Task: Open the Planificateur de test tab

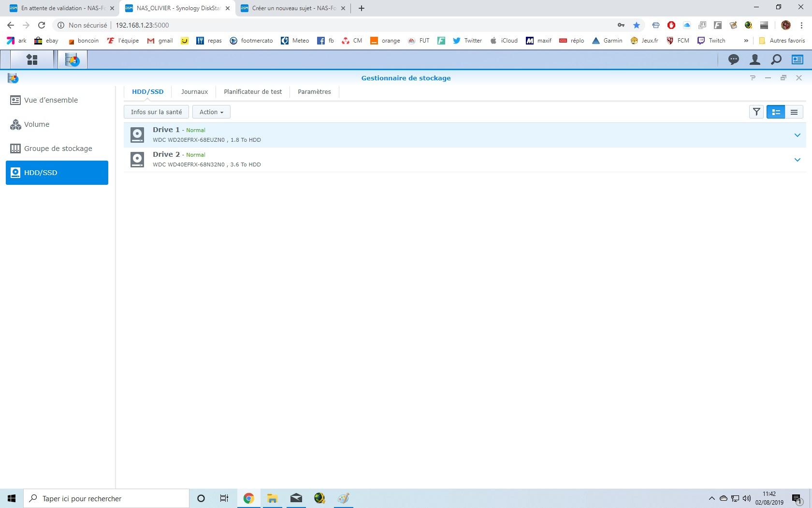Action: click(x=253, y=91)
